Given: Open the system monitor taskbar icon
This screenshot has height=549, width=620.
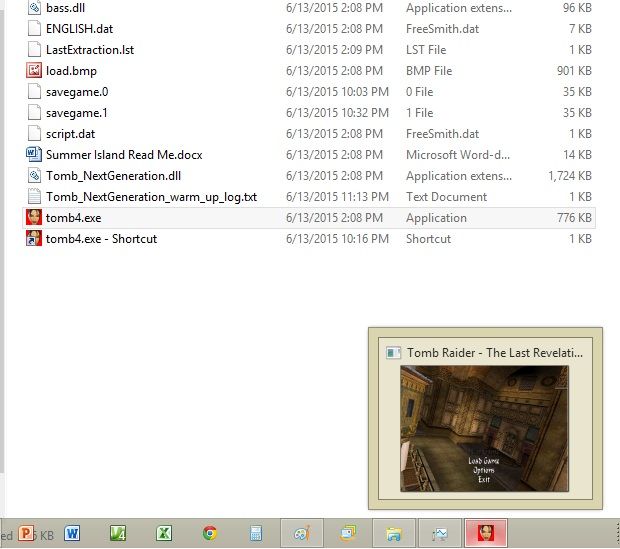Looking at the screenshot, I should click(440, 534).
